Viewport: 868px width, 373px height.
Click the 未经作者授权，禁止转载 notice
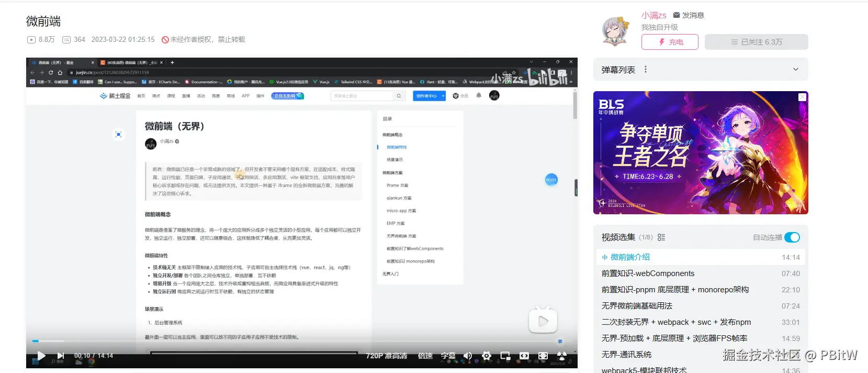coord(208,39)
